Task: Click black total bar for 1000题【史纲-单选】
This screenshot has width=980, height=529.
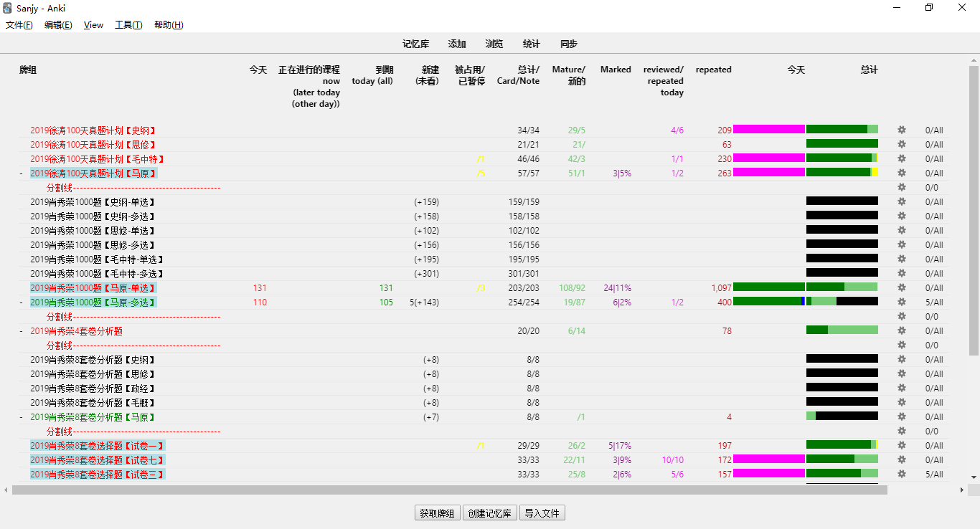Action: point(842,201)
